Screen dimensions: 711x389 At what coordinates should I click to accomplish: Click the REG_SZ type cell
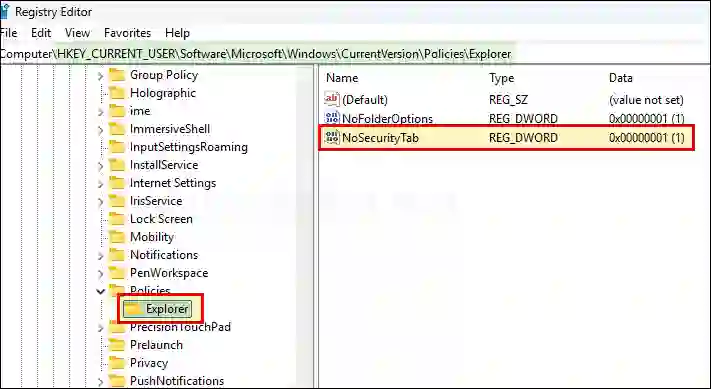click(x=508, y=100)
